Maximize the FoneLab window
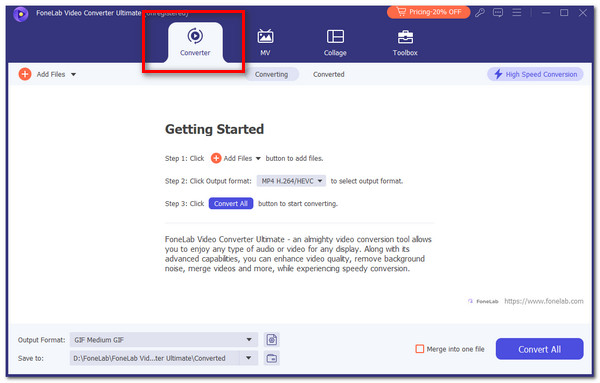The image size is (600, 383). [564, 13]
